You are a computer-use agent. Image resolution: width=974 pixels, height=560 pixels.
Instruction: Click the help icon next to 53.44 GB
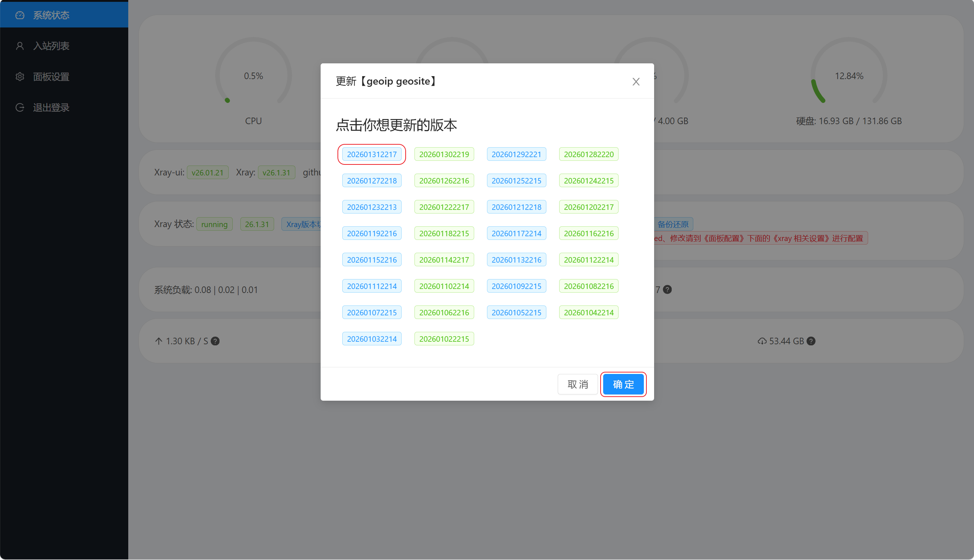[x=811, y=341]
